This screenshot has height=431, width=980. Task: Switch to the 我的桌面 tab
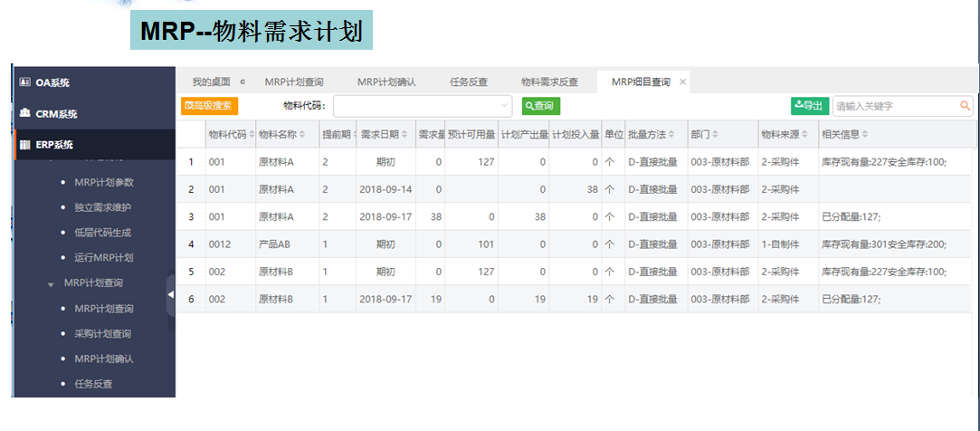(x=211, y=81)
